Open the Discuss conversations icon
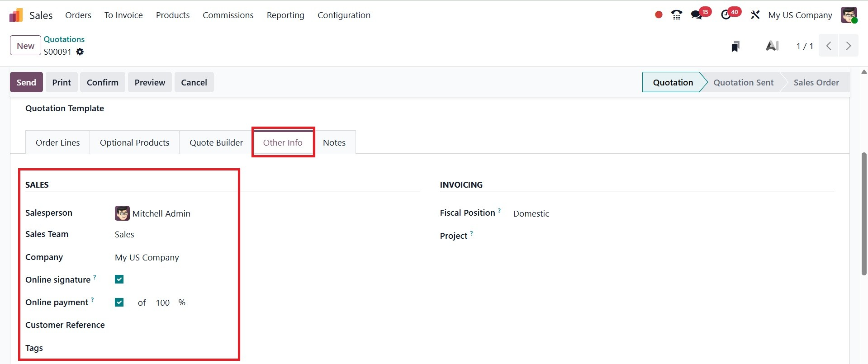868x364 pixels. tap(697, 15)
